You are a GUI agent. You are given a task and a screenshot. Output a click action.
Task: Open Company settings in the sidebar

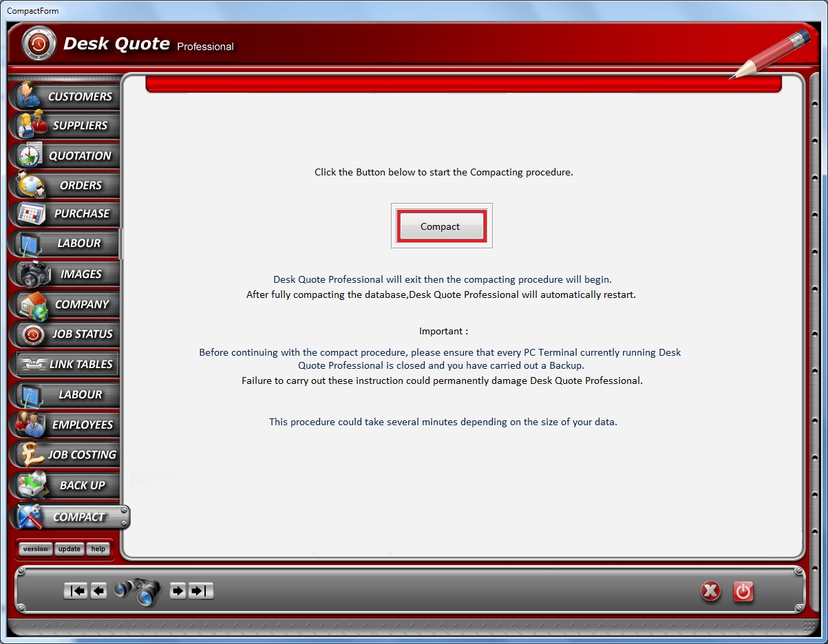[65, 304]
